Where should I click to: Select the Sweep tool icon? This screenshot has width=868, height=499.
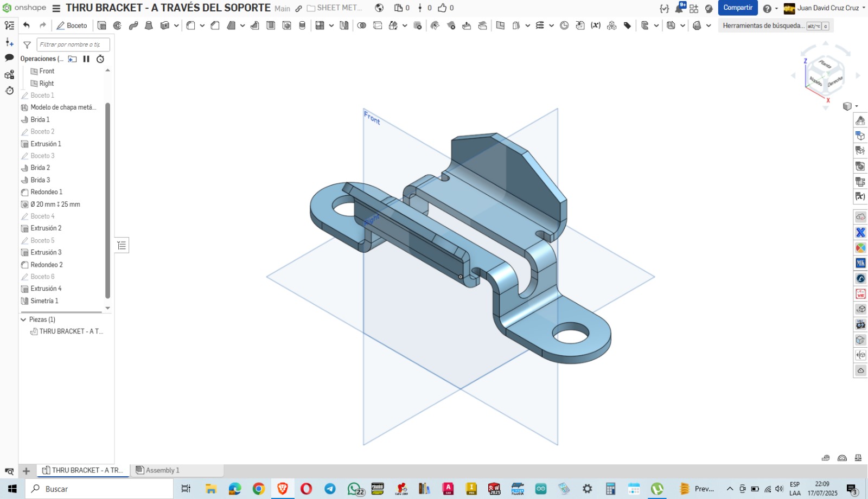pos(133,25)
